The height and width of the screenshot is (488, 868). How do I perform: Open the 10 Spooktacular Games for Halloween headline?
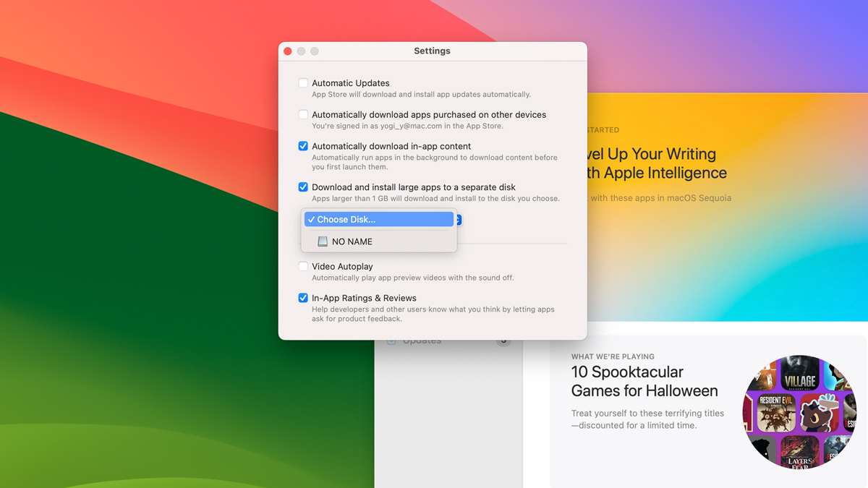644,381
